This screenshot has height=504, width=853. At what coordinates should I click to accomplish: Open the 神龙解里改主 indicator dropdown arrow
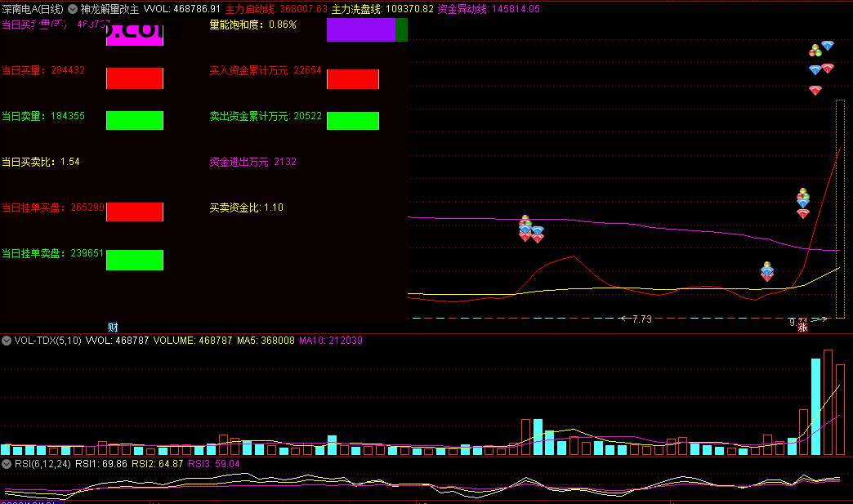pyautogui.click(x=74, y=9)
